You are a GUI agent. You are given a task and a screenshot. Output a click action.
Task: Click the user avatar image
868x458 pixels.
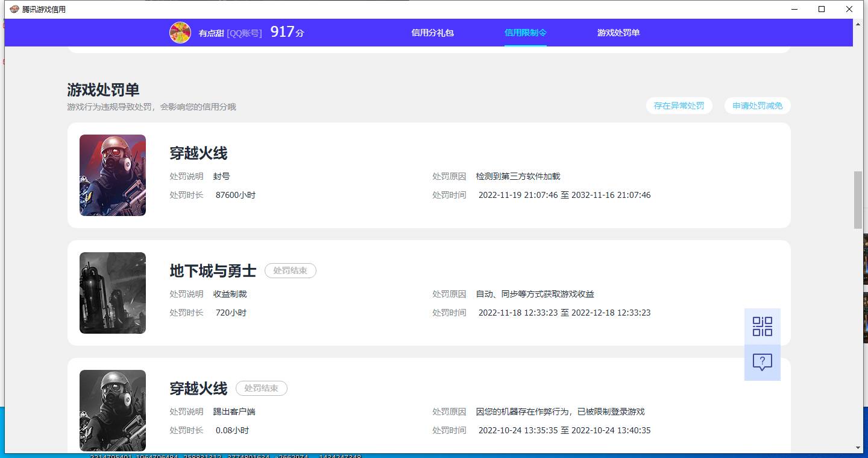(180, 32)
